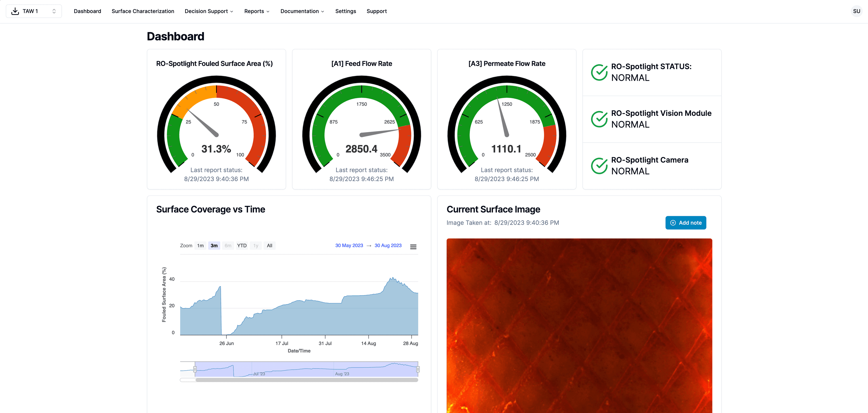This screenshot has height=413, width=868.
Task: Click left handle of chart navigator
Action: [x=195, y=369]
